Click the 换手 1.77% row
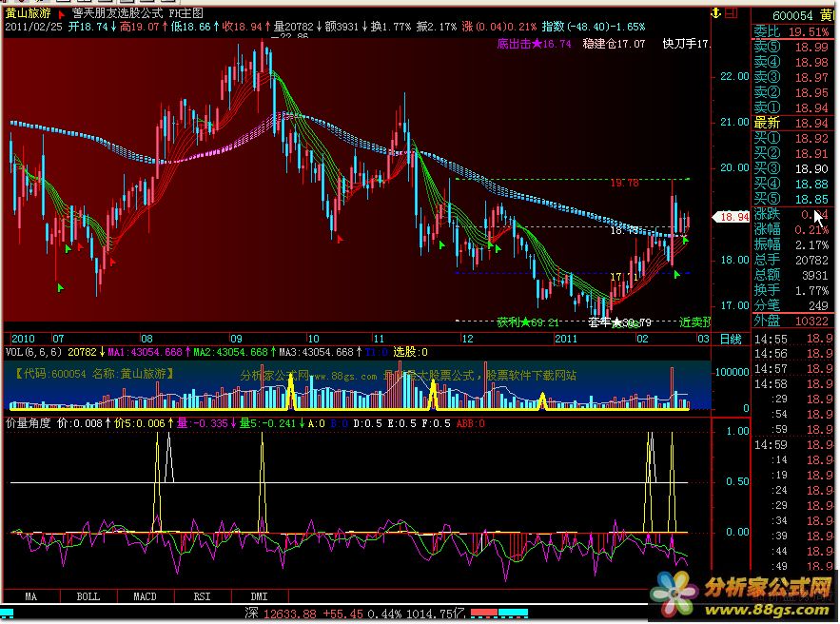Viewport: 840px width, 624px height. point(791,290)
